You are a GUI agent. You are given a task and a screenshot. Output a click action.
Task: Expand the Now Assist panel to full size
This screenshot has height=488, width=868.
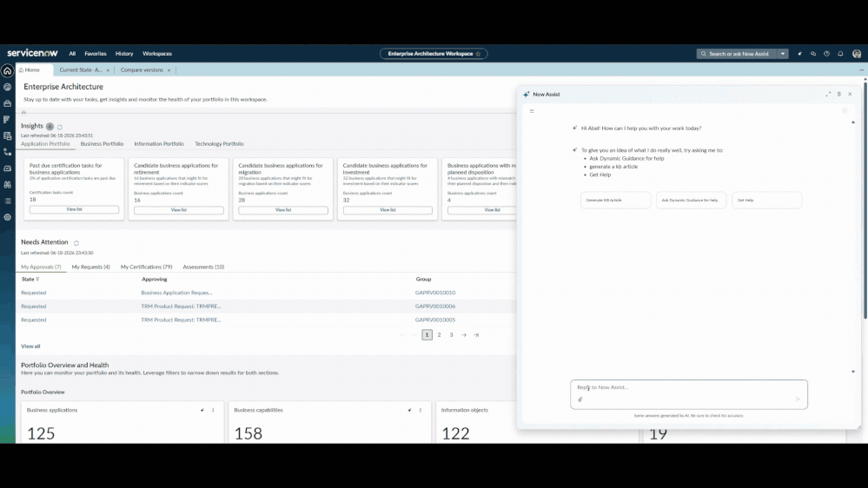pyautogui.click(x=828, y=94)
